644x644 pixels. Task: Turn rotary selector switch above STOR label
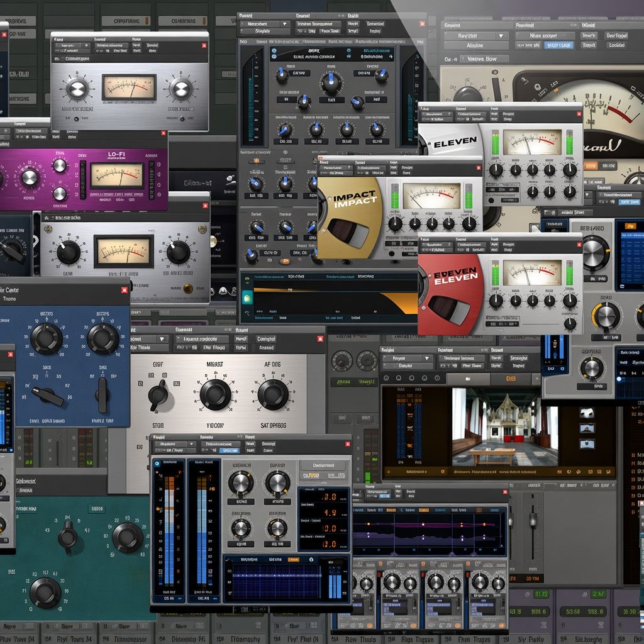click(158, 396)
